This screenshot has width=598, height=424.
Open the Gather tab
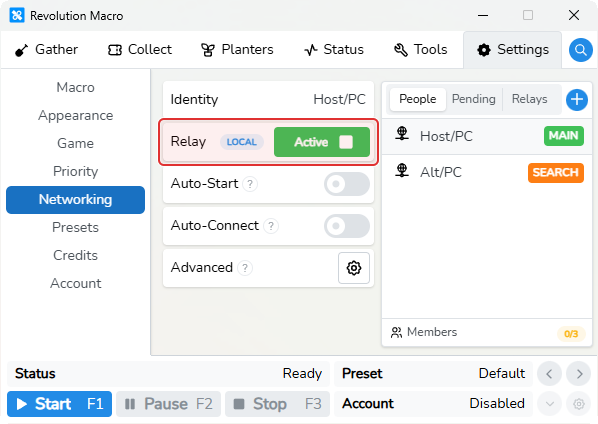[x=46, y=50]
